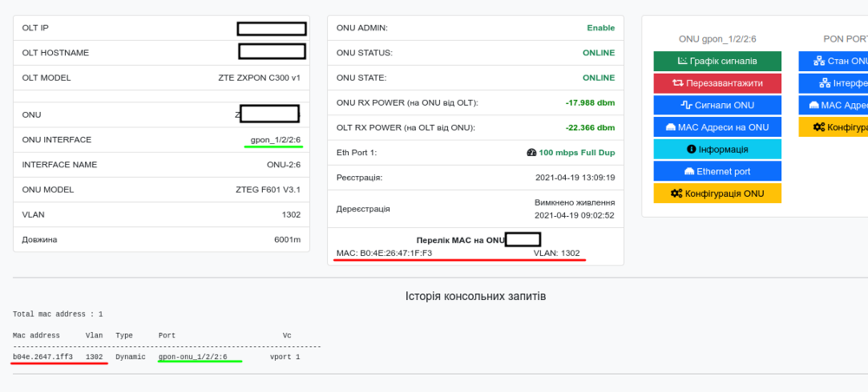Screen dimensions: 868x392
Task: Click the speedometer icon beside 100 mbps
Action: point(531,152)
